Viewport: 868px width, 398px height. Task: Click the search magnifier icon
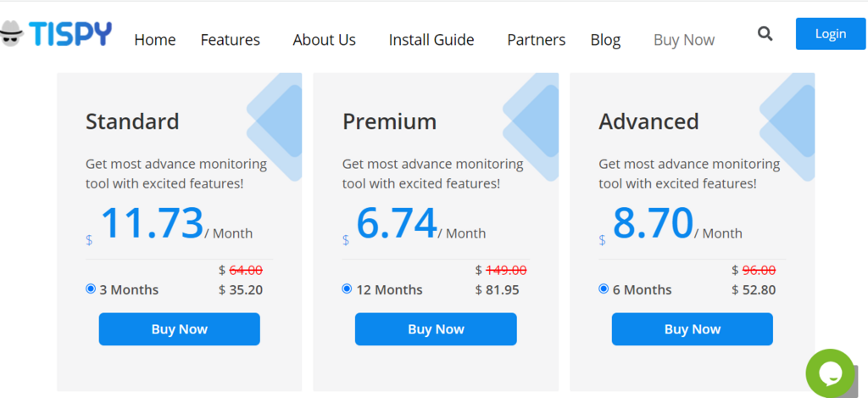[765, 34]
